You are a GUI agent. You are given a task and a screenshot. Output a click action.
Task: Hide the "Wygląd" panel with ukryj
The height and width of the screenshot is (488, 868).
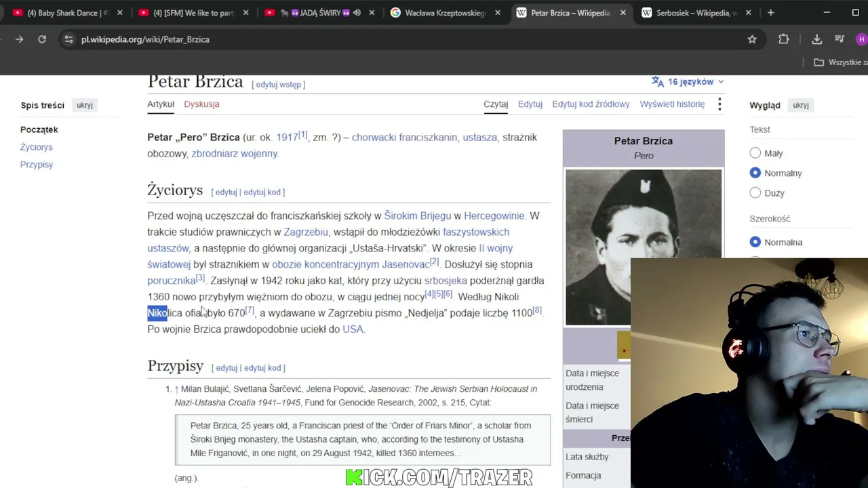point(801,105)
